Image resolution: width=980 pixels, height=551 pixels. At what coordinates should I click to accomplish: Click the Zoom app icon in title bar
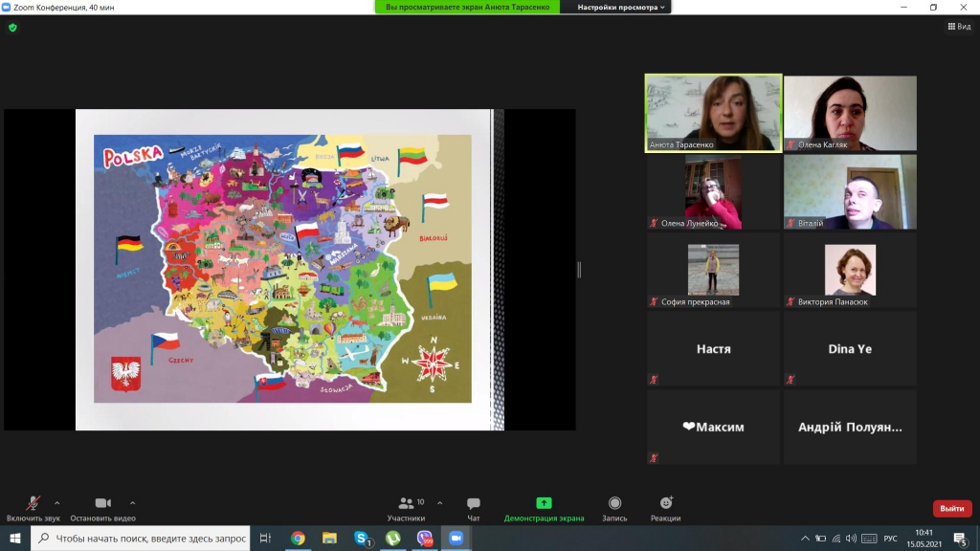[7, 7]
